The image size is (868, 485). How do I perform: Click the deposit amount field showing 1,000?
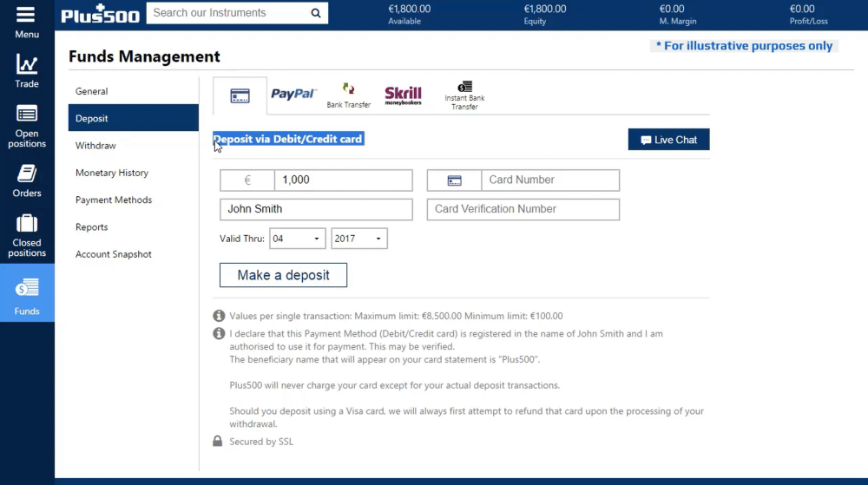pyautogui.click(x=343, y=180)
